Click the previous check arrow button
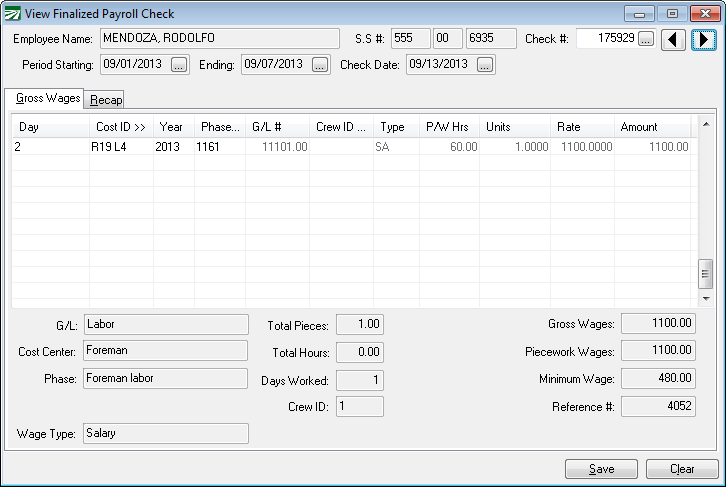 (x=674, y=39)
